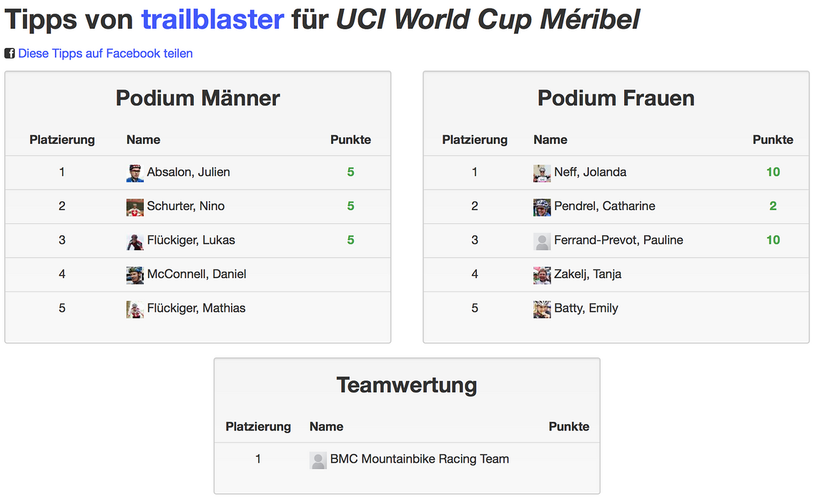This screenshot has height=504, width=815.
Task: Click Lukas Flückiger's rider photo
Action: point(135,241)
